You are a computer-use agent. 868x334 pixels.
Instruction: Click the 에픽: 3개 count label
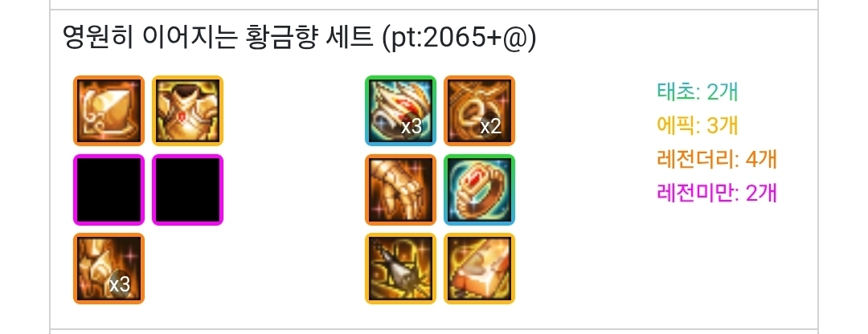698,125
